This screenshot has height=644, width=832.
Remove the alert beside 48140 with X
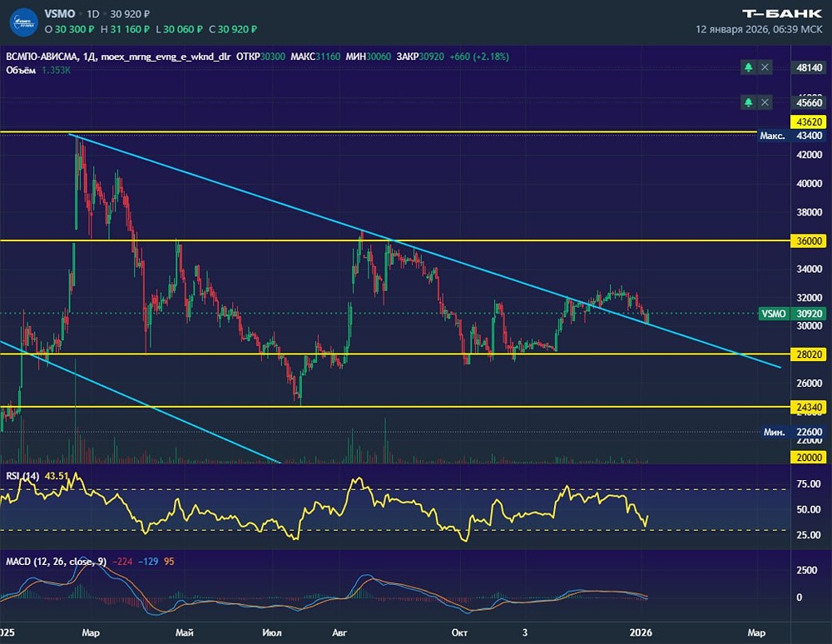pyautogui.click(x=765, y=67)
